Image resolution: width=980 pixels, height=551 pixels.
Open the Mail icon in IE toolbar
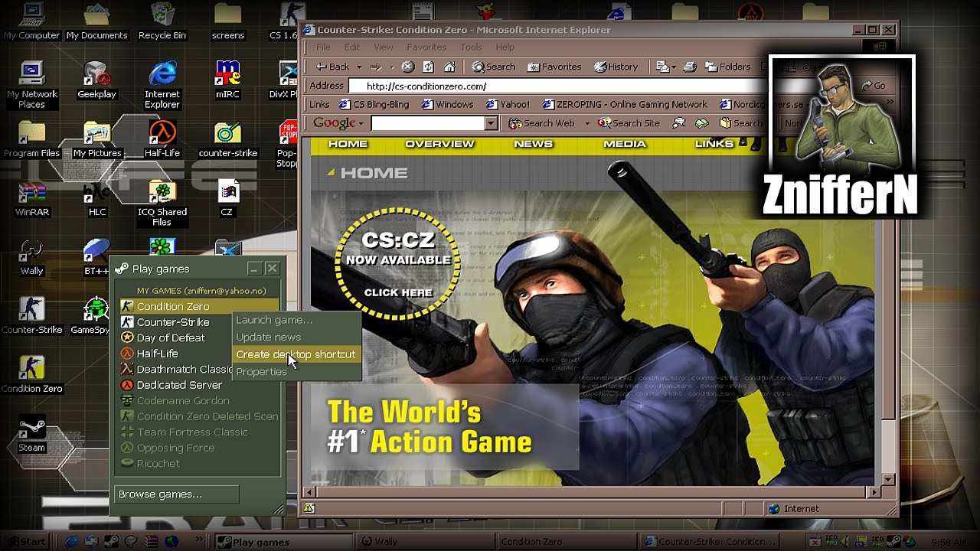662,67
